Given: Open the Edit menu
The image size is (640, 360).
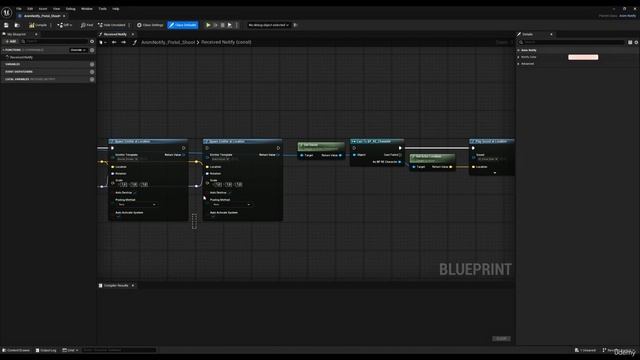Looking at the screenshot, I should (x=30, y=9).
